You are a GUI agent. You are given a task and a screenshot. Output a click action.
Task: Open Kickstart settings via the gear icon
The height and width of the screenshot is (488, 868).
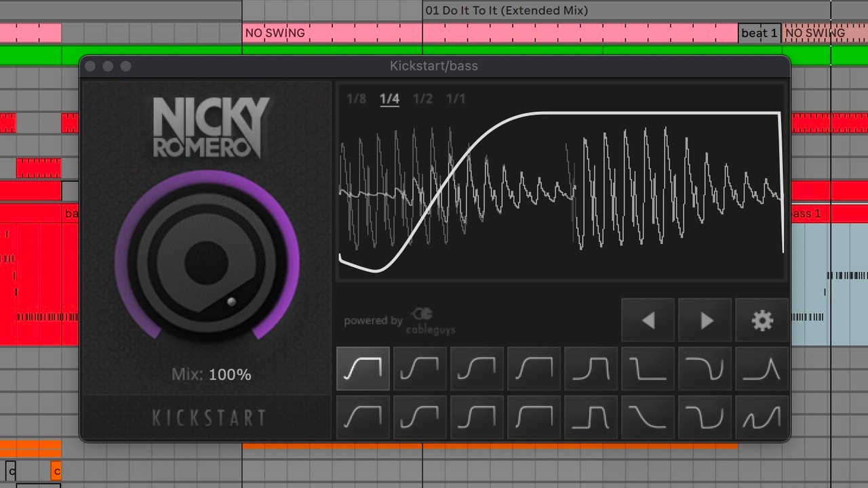[762, 320]
